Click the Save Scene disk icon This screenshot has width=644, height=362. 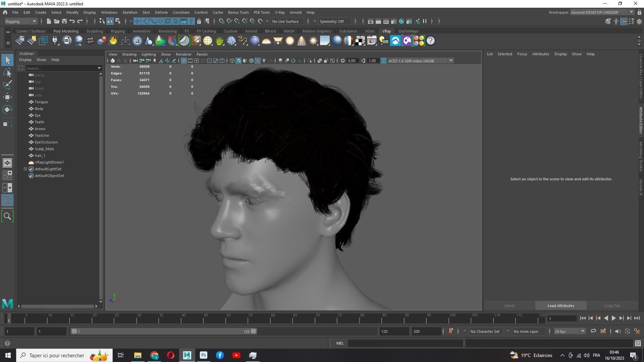click(64, 21)
